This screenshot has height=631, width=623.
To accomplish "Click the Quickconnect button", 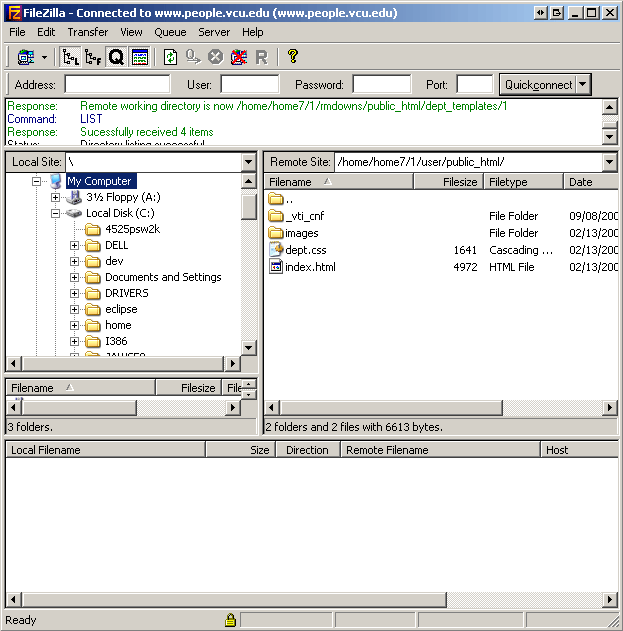I will coord(538,85).
